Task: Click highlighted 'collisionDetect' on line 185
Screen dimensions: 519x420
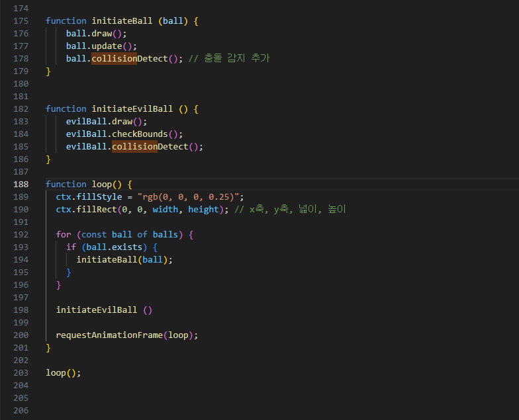Action: tap(150, 147)
